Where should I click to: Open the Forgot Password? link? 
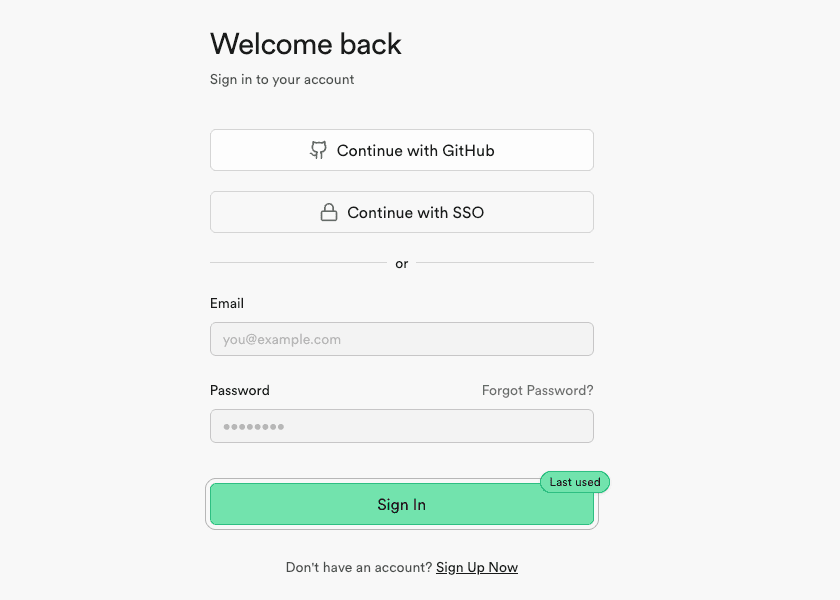537,390
